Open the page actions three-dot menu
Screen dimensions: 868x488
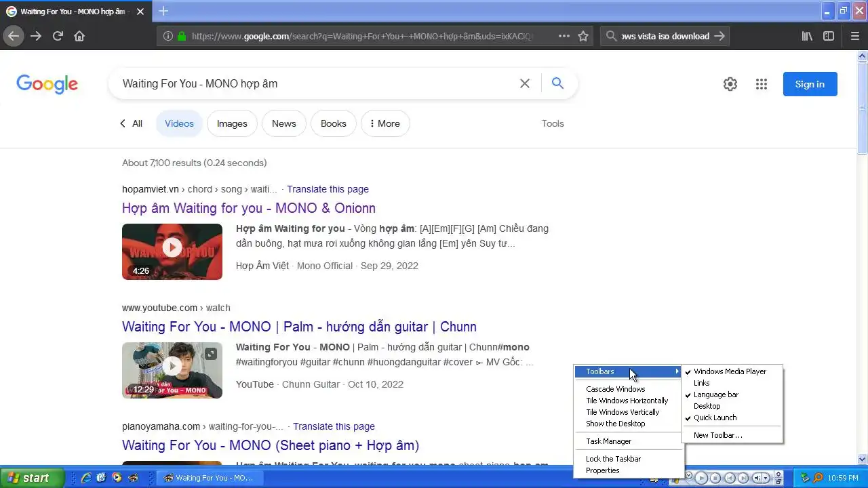pos(564,36)
